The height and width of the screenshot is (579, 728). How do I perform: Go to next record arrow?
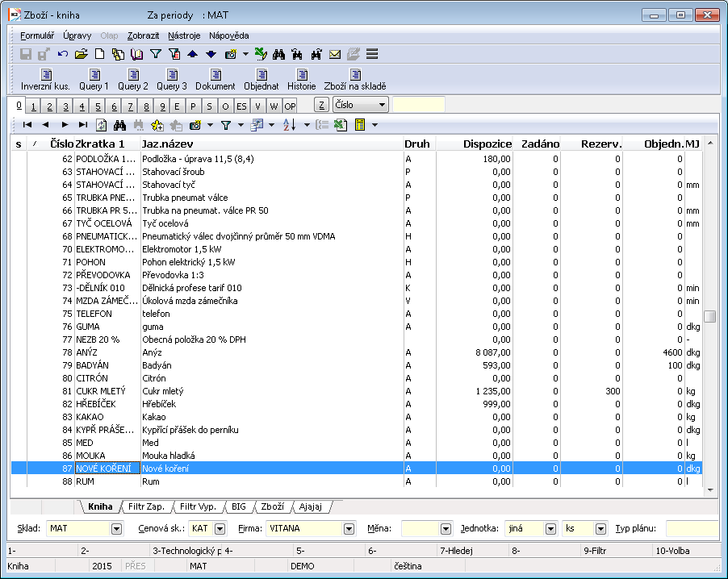(x=65, y=125)
